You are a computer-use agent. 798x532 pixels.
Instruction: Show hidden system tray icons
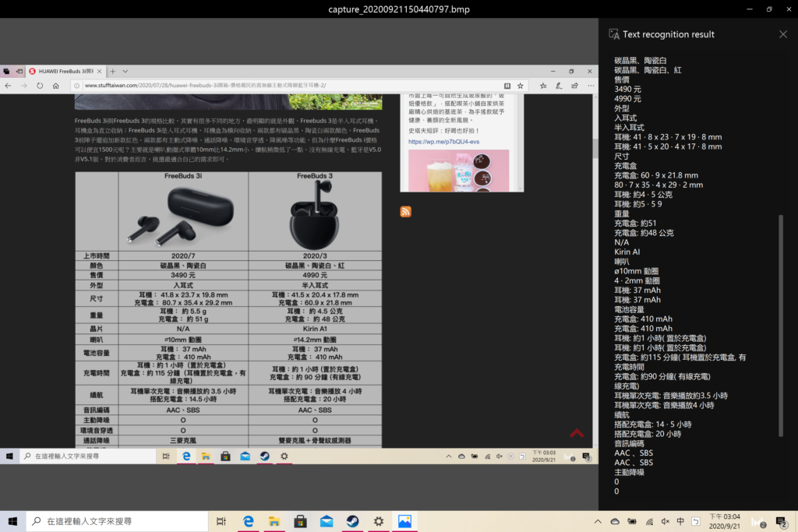point(598,521)
